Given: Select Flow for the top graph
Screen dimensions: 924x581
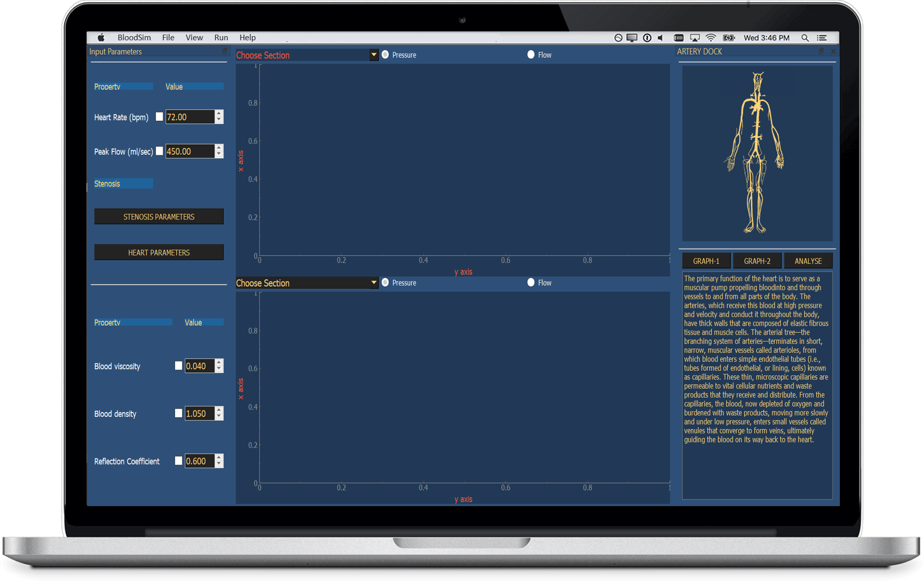Looking at the screenshot, I should point(531,55).
